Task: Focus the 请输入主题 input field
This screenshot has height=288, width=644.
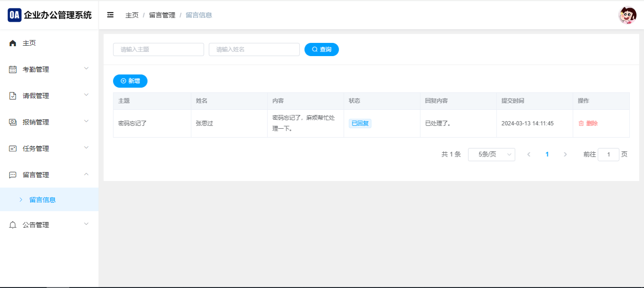Action: (x=158, y=49)
